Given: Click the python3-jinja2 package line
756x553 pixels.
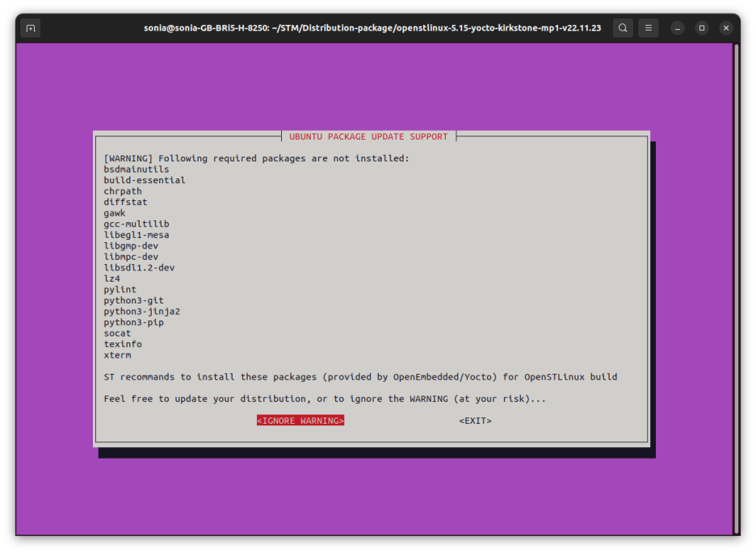Looking at the screenshot, I should coord(142,312).
